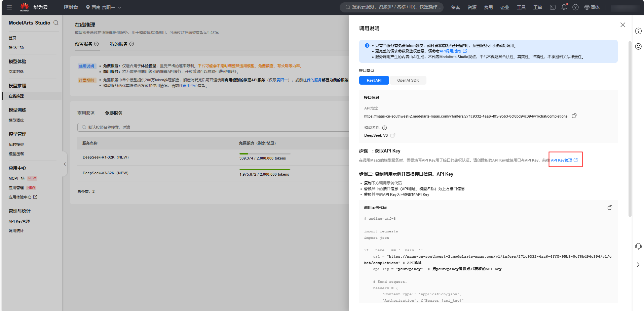Open 模型调优 in sidebar
644x311 pixels.
click(x=16, y=120)
